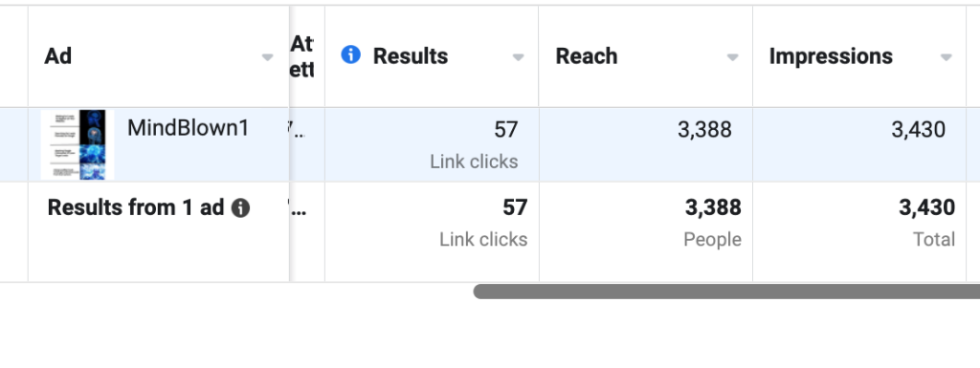Image resolution: width=980 pixels, height=368 pixels.
Task: Select the 57 link clicks cell for MindBlown1
Action: (x=432, y=144)
